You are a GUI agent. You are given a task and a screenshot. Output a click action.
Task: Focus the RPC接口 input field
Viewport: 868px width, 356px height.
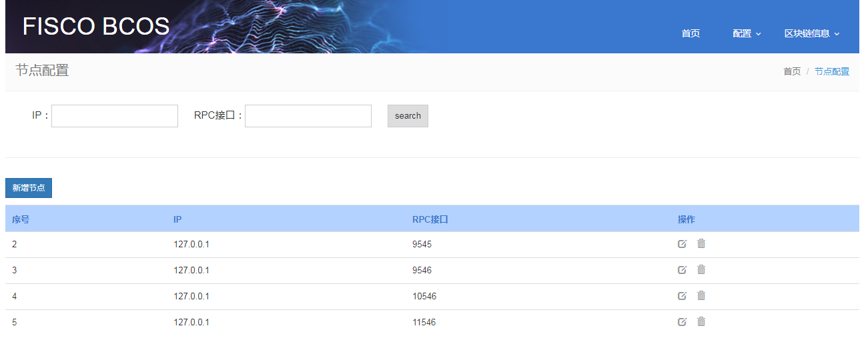click(x=308, y=116)
